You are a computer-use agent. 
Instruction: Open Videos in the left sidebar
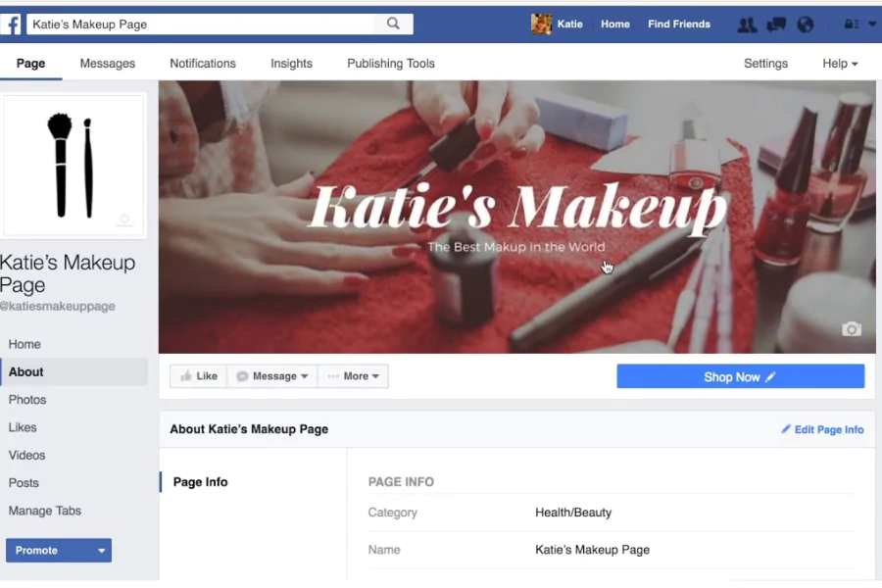click(x=26, y=455)
